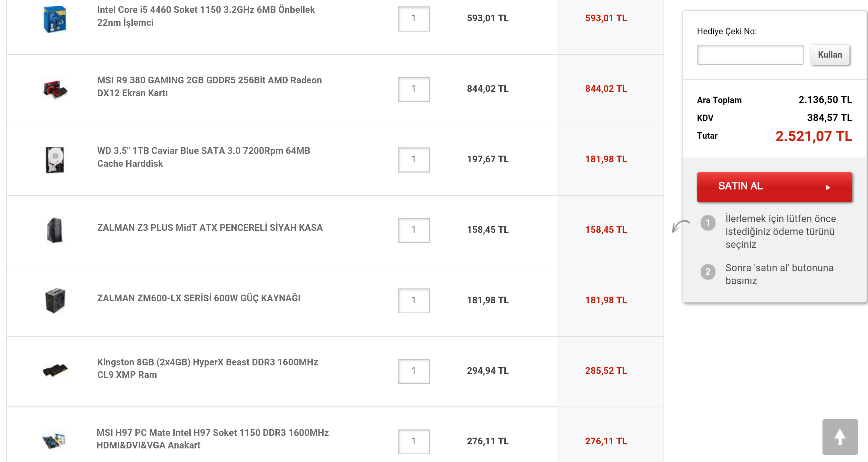
Task: Open the MSI R9 380 graphics card thumbnail
Action: (55, 89)
